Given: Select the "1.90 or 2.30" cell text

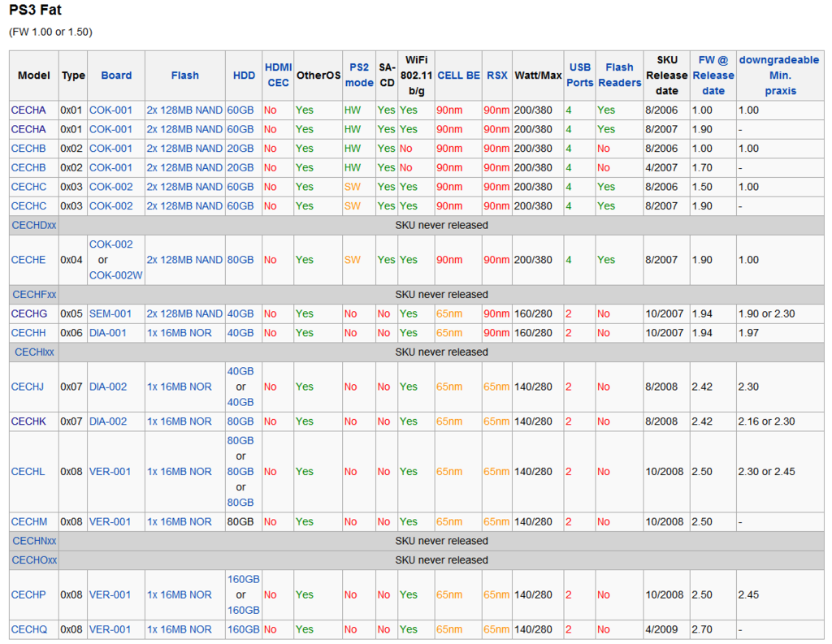Looking at the screenshot, I should click(767, 314).
